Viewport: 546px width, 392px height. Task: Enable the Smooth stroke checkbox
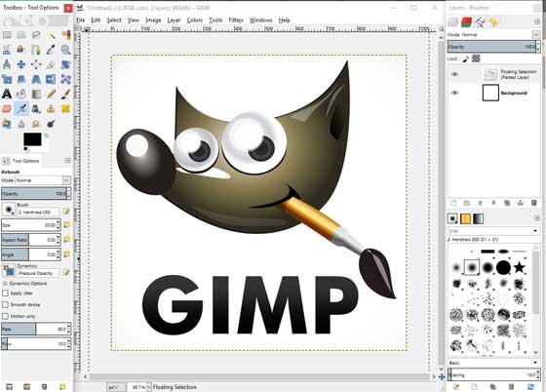5,304
